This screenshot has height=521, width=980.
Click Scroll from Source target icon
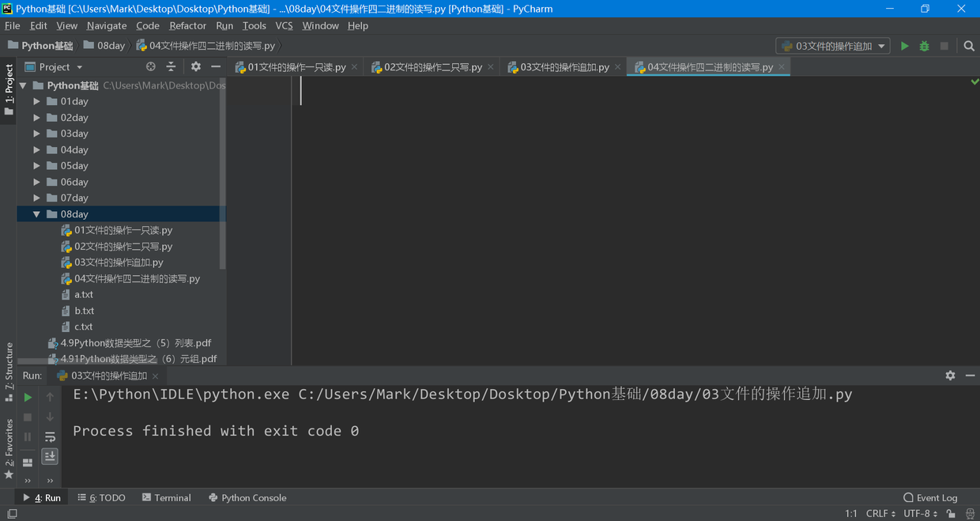pos(151,67)
